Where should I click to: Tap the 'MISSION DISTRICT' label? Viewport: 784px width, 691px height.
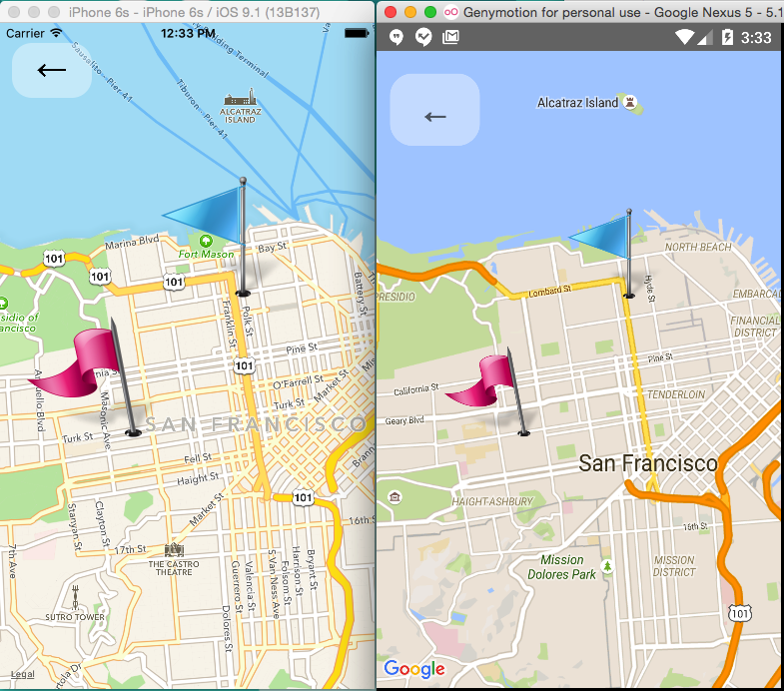pos(674,566)
